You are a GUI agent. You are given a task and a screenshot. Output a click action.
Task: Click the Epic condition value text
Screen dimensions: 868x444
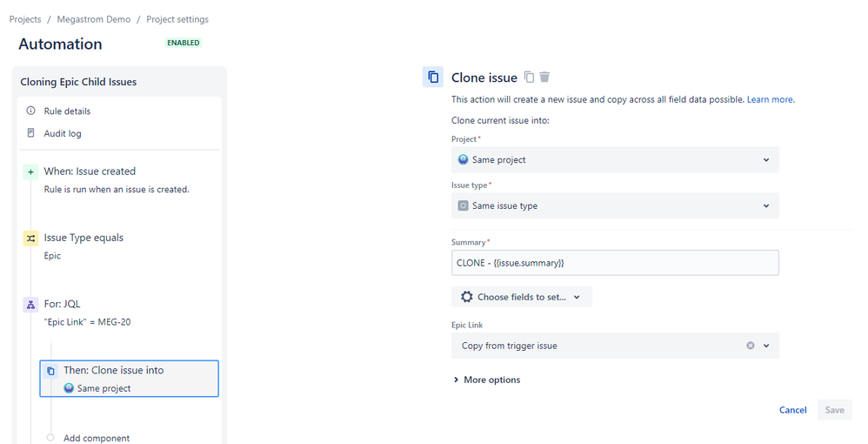[x=52, y=256]
